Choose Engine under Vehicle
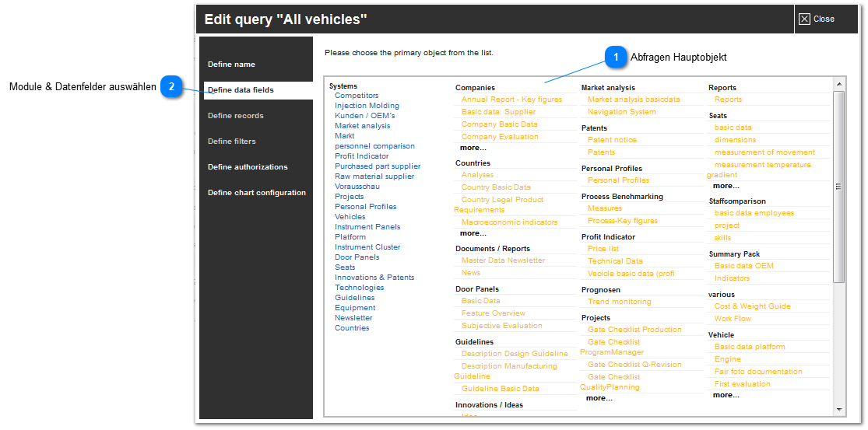The height and width of the screenshot is (430, 868). 727,359
